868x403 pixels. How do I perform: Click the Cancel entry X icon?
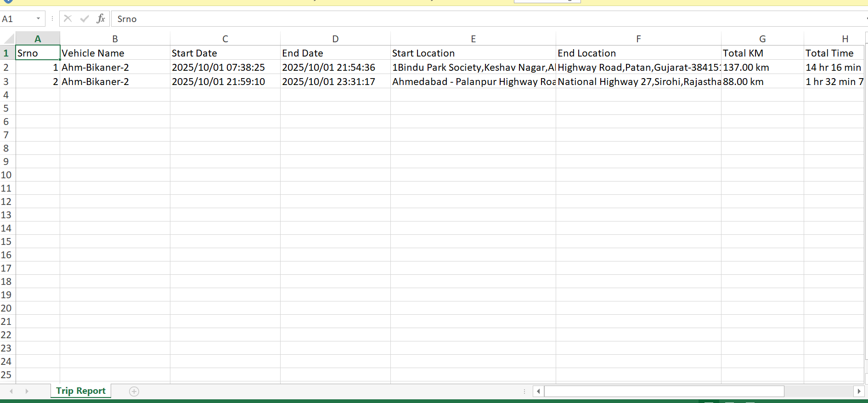coord(68,19)
